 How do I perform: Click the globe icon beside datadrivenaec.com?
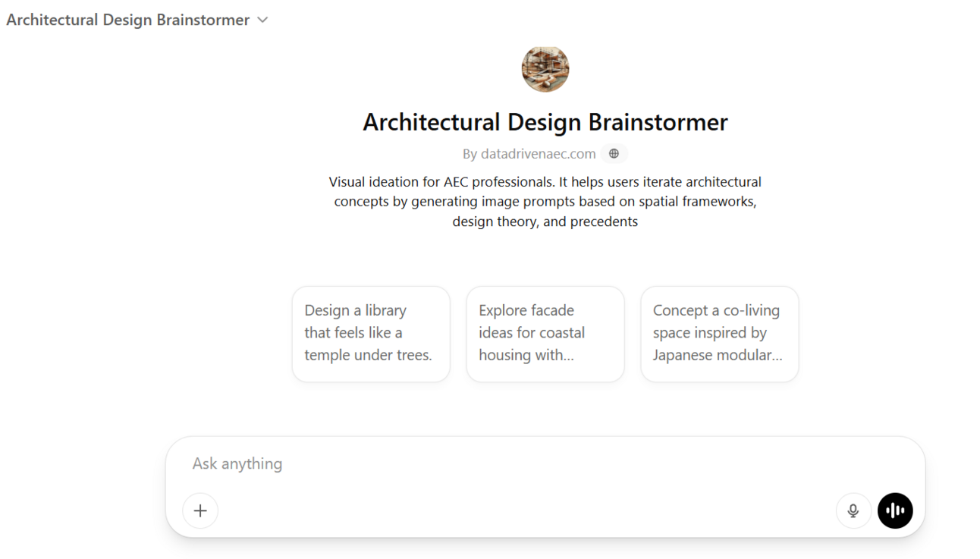coord(614,153)
